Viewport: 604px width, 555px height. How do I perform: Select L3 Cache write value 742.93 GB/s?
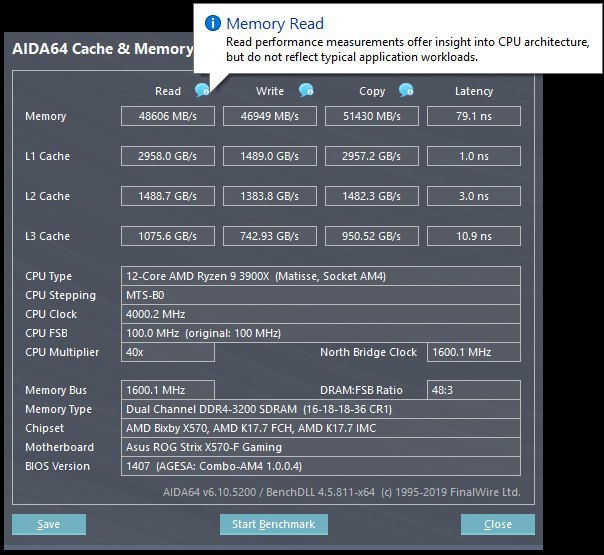pos(270,236)
